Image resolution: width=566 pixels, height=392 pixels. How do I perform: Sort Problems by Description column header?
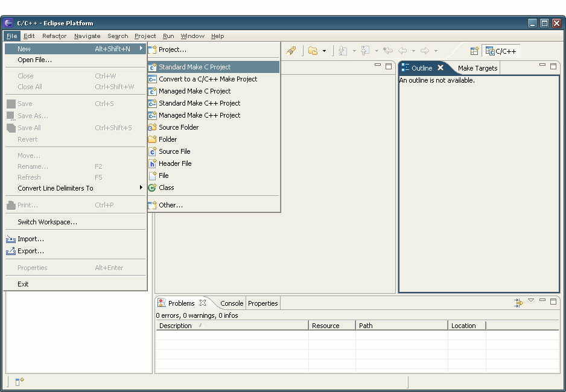tap(232, 326)
